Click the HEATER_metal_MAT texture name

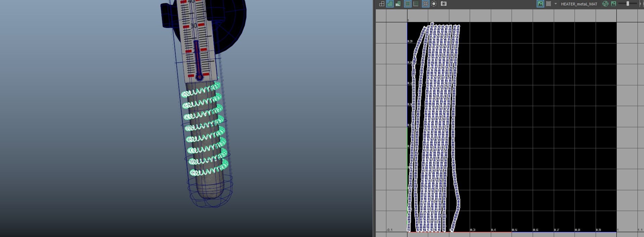click(x=579, y=4)
